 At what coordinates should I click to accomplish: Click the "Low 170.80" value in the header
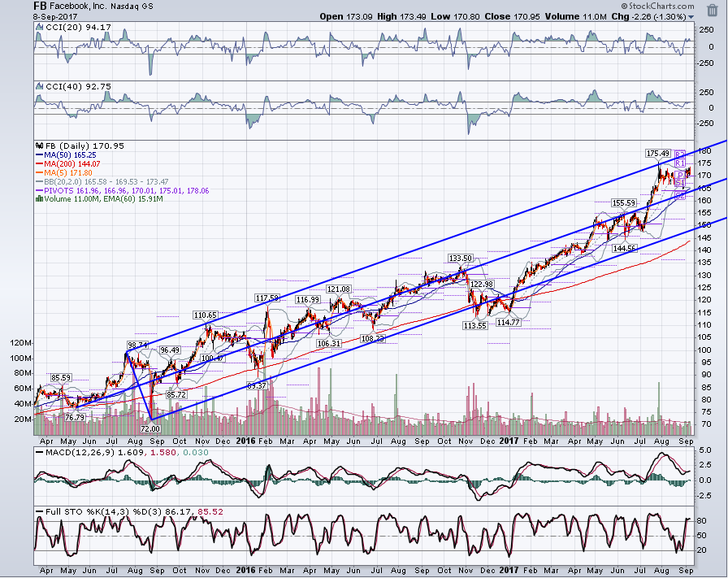click(455, 17)
